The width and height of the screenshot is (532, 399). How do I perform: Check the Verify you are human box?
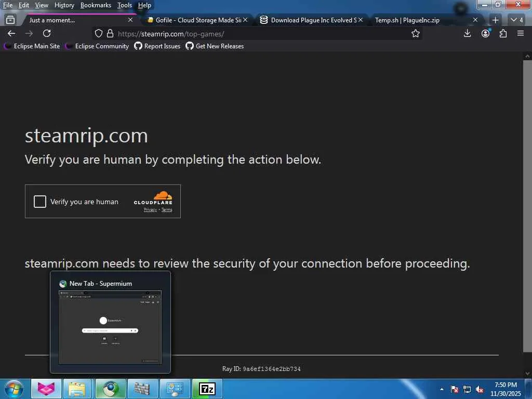(39, 202)
